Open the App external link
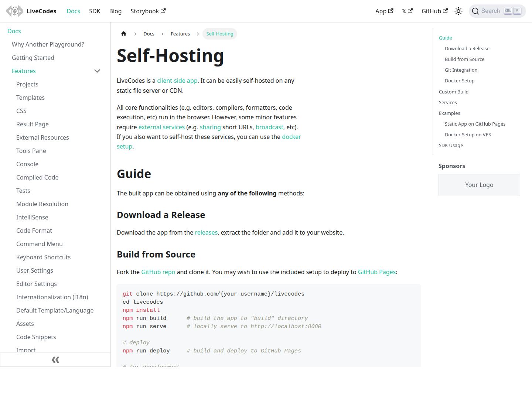The width and height of the screenshot is (532, 399). (384, 11)
